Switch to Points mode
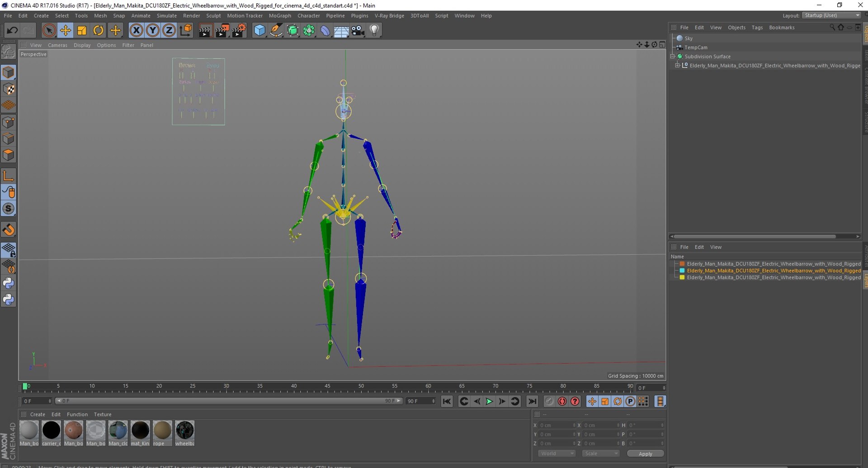 9,122
